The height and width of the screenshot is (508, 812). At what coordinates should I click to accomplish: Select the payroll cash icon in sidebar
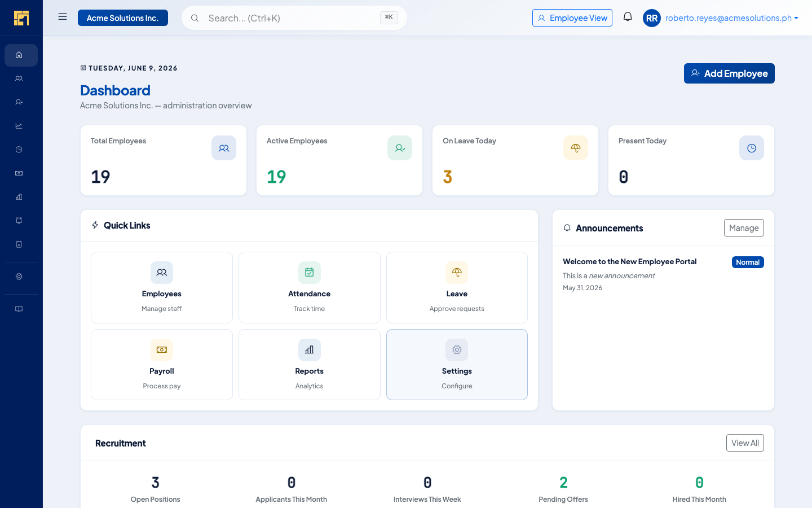coord(19,173)
